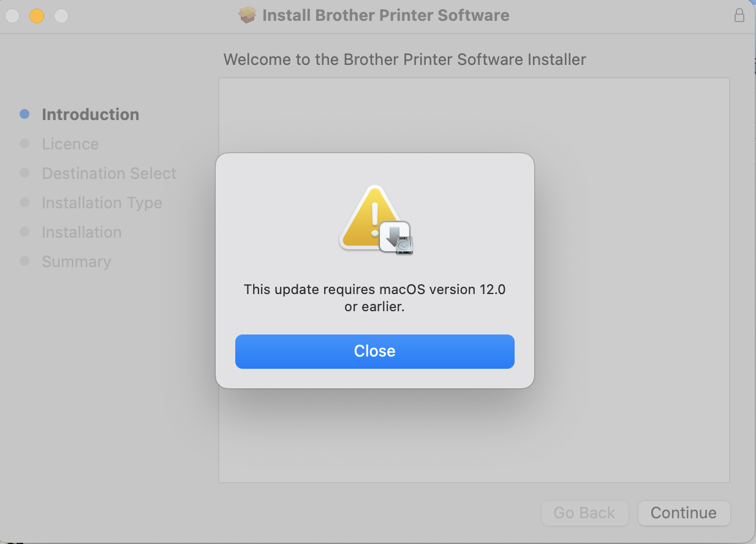This screenshot has height=544, width=756.
Task: Click the Welcome to Brother Printer Software heading
Action: [404, 59]
